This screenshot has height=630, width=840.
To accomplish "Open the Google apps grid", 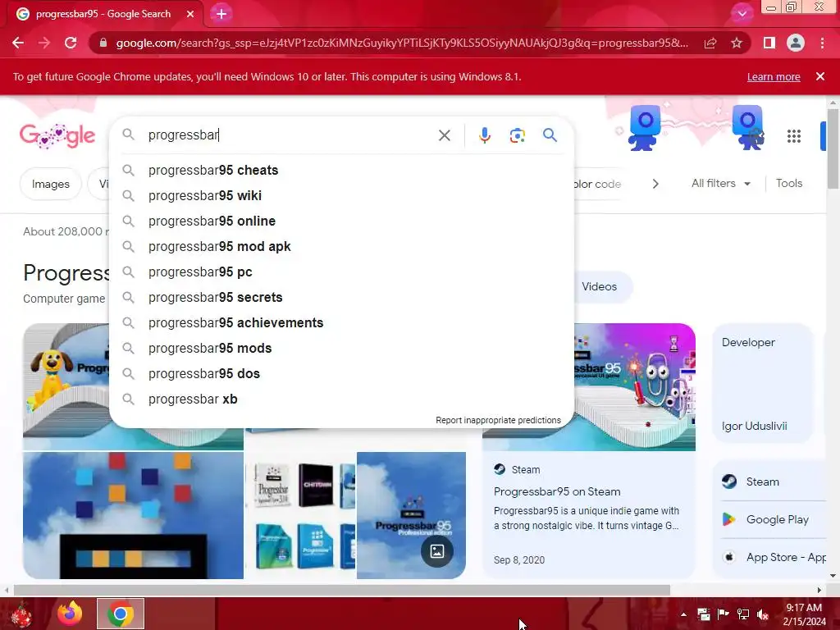I will 794,136.
